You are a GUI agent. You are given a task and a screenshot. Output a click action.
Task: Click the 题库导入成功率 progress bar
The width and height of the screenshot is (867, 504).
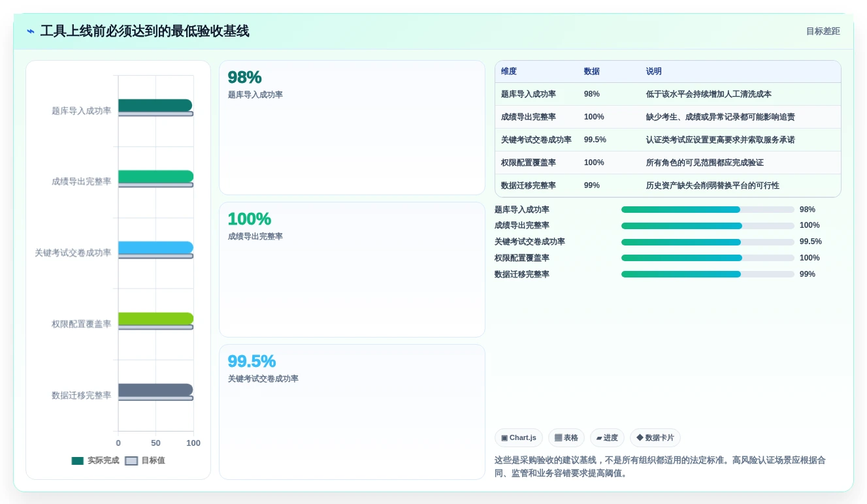coord(708,210)
